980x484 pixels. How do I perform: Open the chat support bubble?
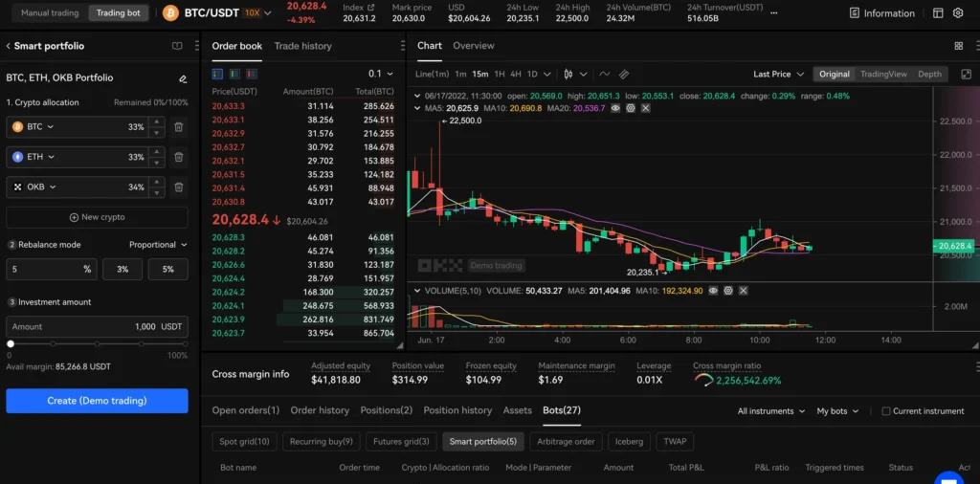click(x=947, y=477)
